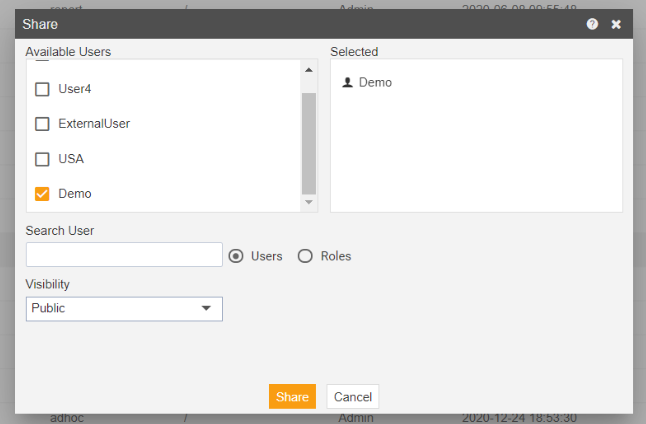
Task: Switch to the Roles radio button
Action: 305,256
